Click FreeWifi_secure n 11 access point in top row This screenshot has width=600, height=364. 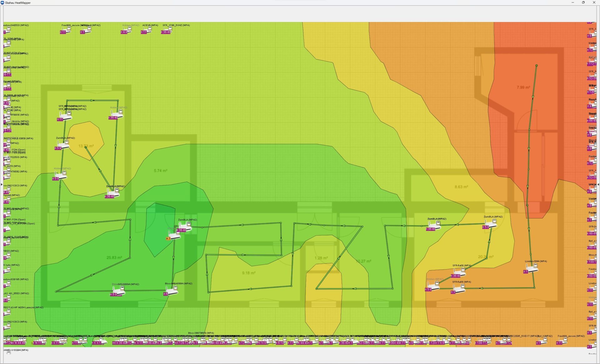coord(66,30)
